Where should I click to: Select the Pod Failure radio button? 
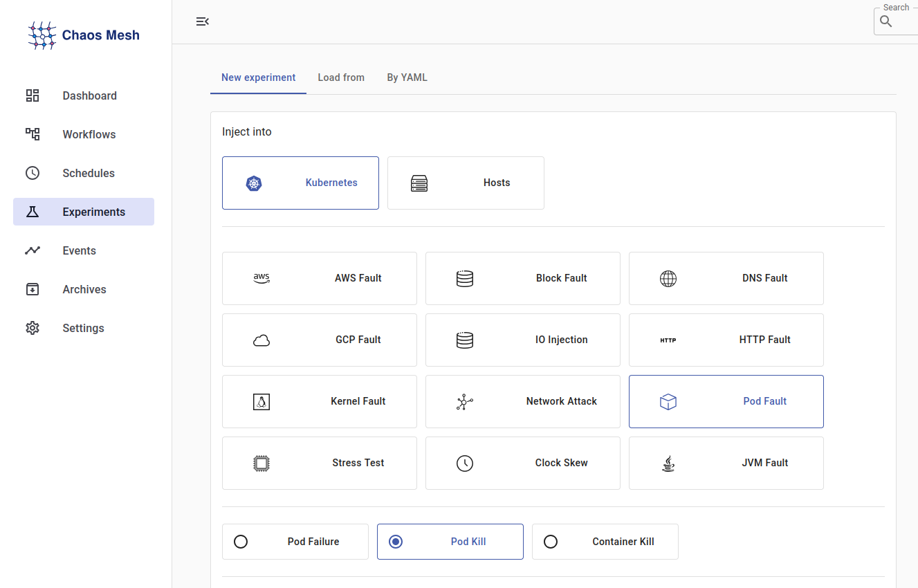click(x=241, y=542)
